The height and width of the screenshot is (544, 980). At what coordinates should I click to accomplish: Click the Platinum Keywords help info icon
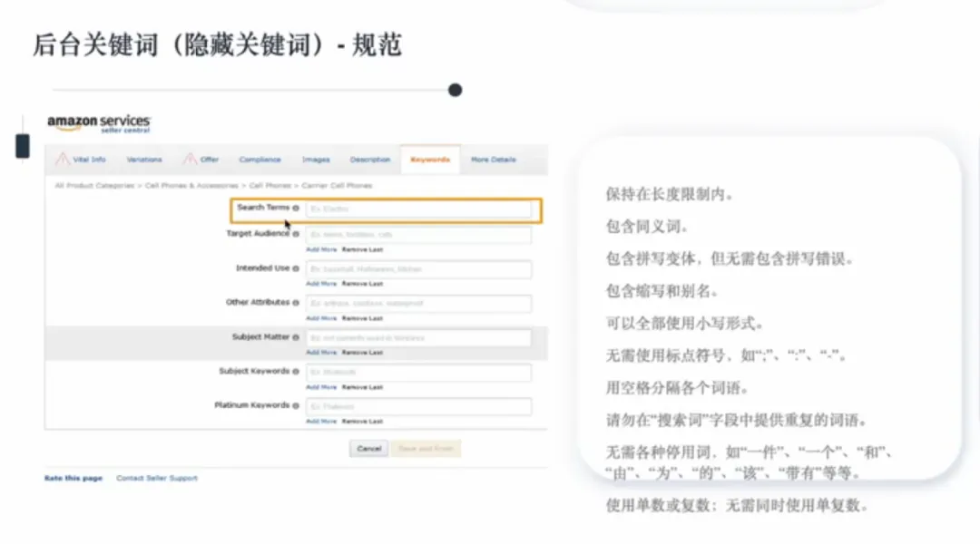click(296, 406)
